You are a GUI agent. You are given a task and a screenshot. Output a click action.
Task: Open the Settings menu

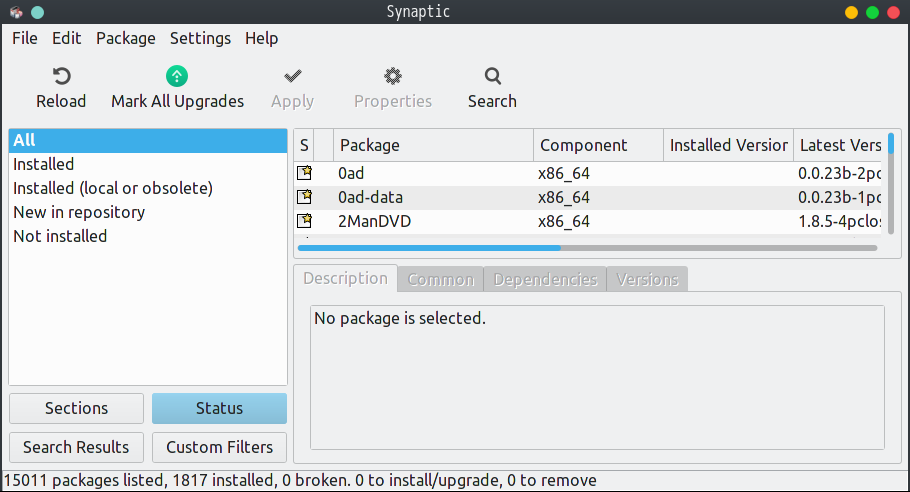[200, 38]
